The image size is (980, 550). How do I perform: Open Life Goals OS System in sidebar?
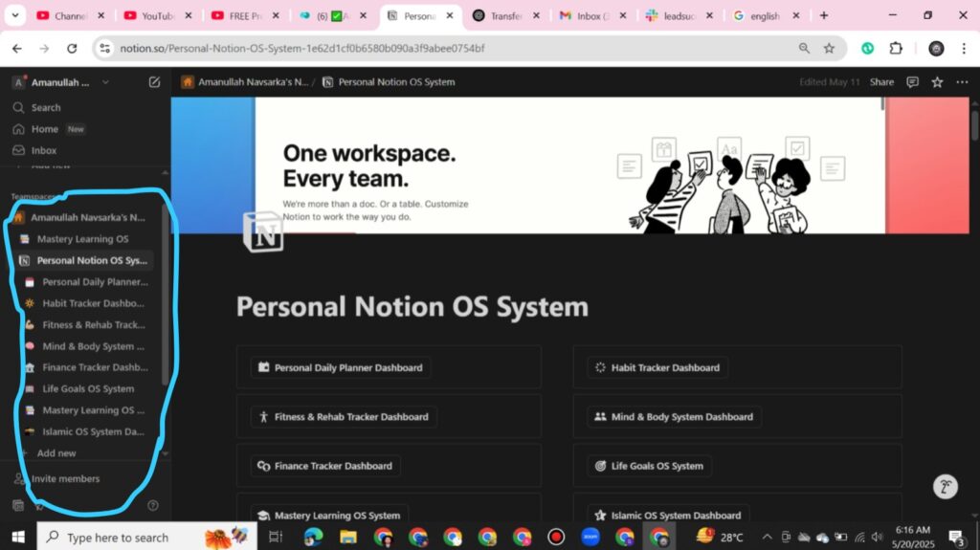87,388
